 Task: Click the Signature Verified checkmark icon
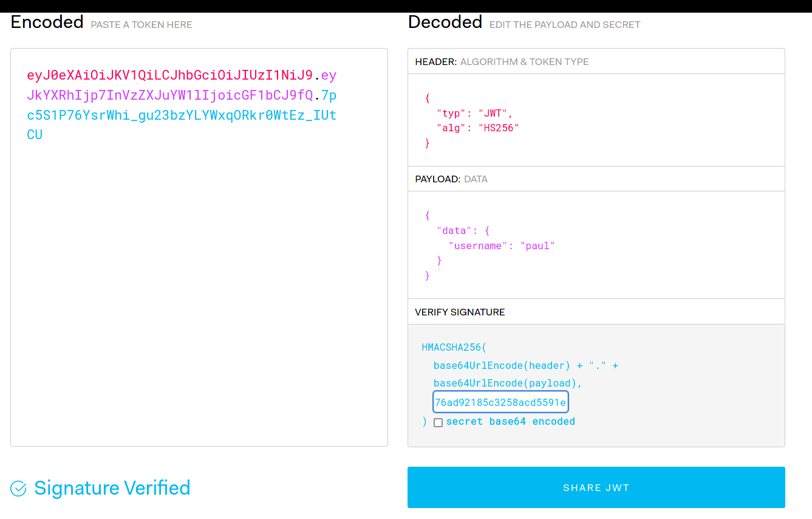pyautogui.click(x=19, y=489)
